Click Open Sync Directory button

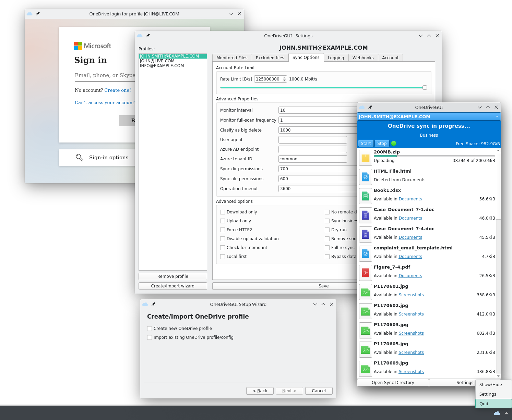pyautogui.click(x=393, y=382)
